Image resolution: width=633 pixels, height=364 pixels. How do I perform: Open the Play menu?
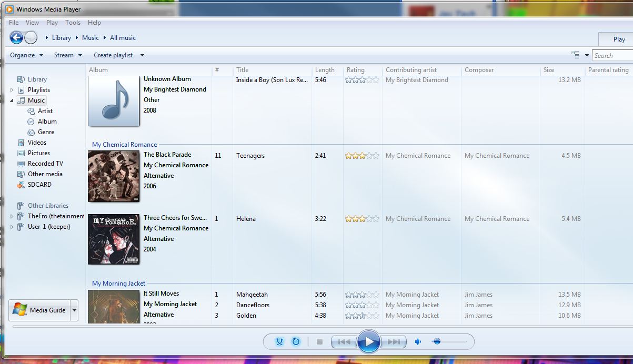tap(52, 23)
